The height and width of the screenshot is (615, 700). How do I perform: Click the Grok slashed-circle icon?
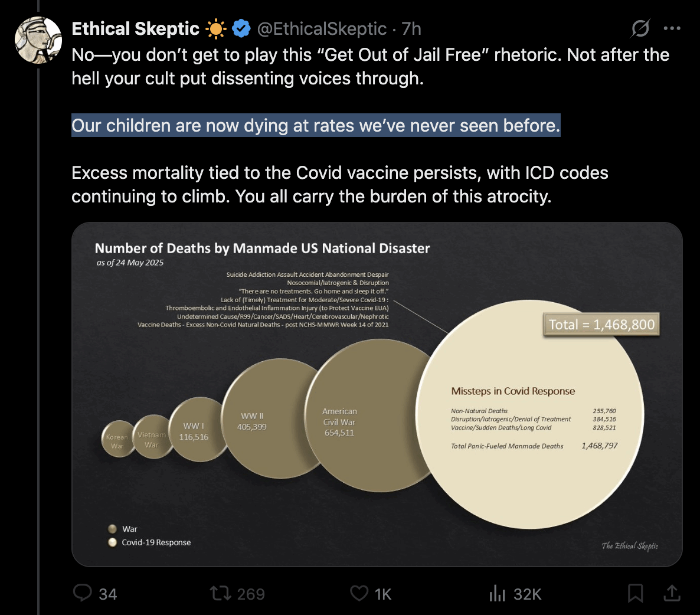click(x=640, y=28)
